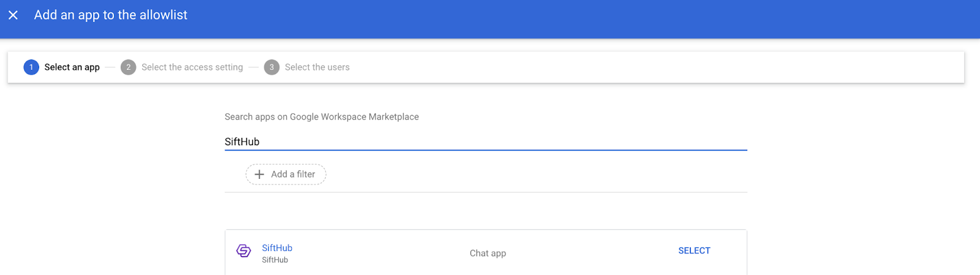The width and height of the screenshot is (980, 275).
Task: Open the blue SiftHub app name link
Action: pos(277,248)
